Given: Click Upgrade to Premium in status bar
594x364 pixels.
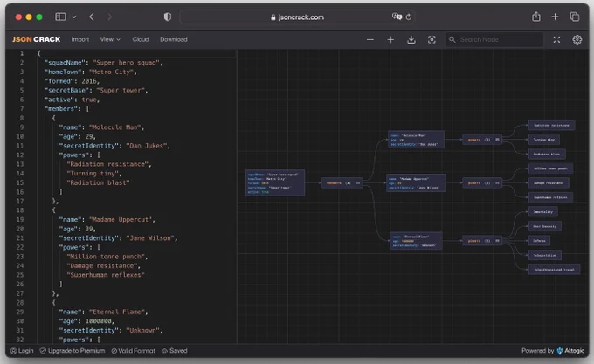Looking at the screenshot, I should pos(73,351).
